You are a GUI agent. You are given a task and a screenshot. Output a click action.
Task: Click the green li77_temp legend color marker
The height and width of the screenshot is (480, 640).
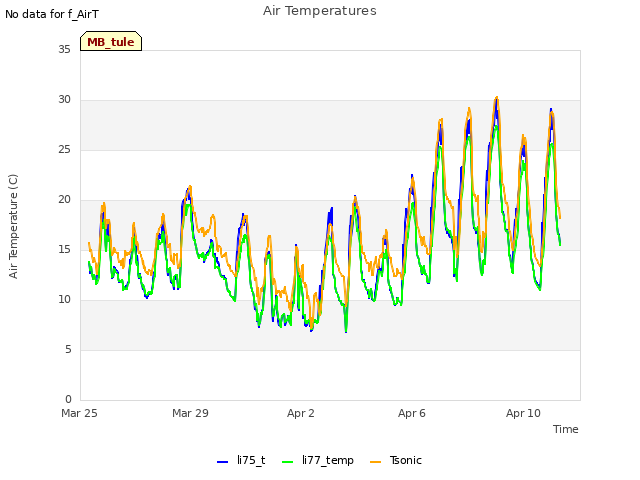[x=287, y=462]
